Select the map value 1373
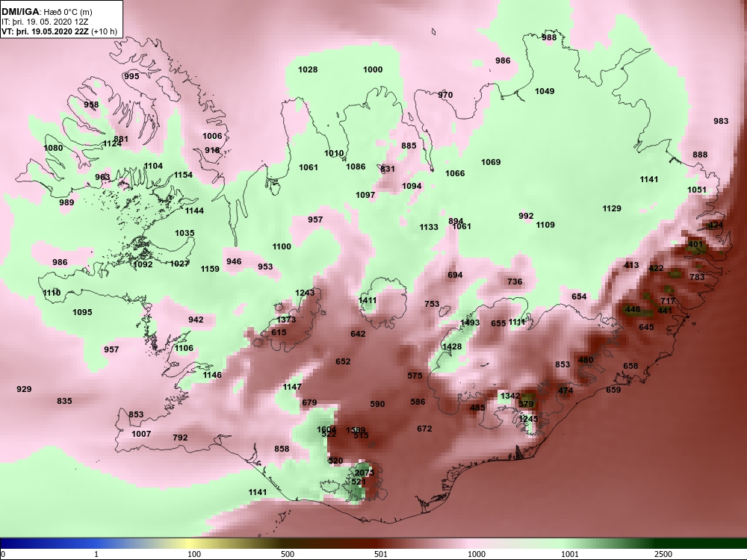The height and width of the screenshot is (560, 747). coord(286,320)
